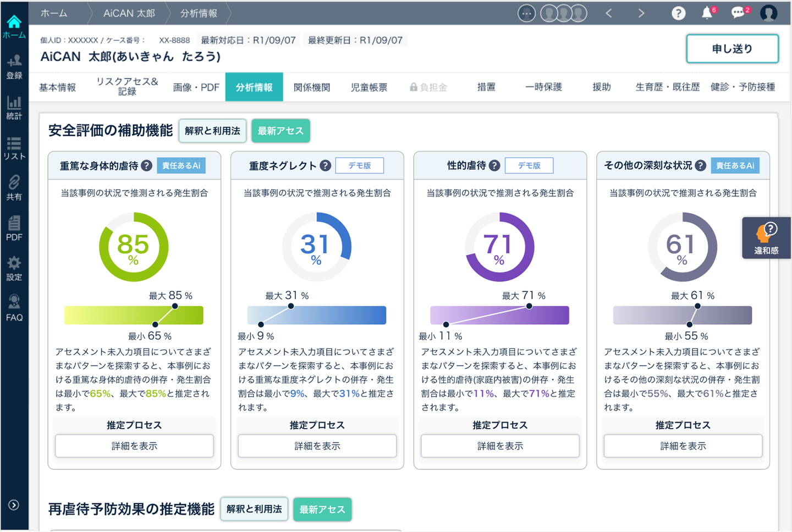Image resolution: width=792 pixels, height=532 pixels.
Task: Open the more options ellipsis button
Action: (x=526, y=13)
